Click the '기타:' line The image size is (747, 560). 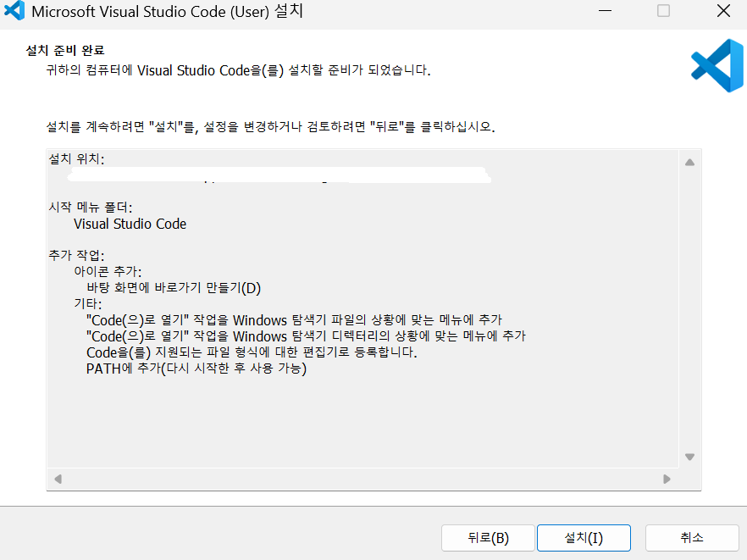[x=88, y=303]
